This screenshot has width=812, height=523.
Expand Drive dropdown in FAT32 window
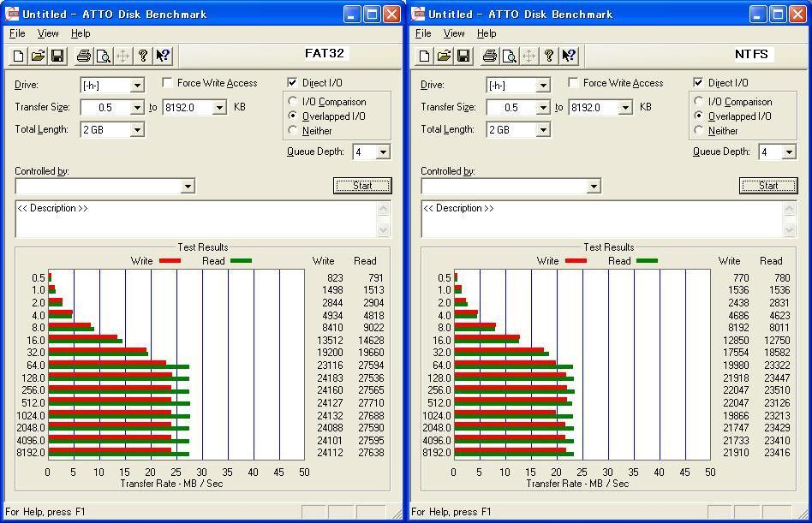coord(137,86)
